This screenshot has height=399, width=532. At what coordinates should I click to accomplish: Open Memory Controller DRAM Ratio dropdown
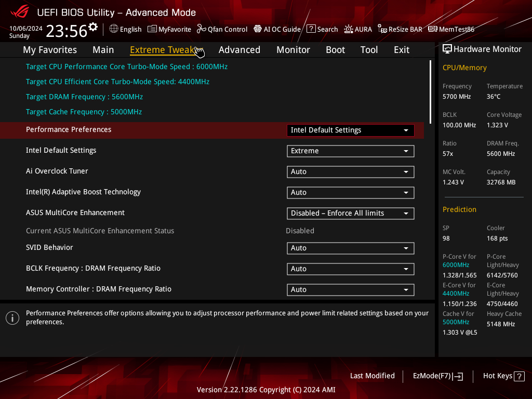click(351, 290)
